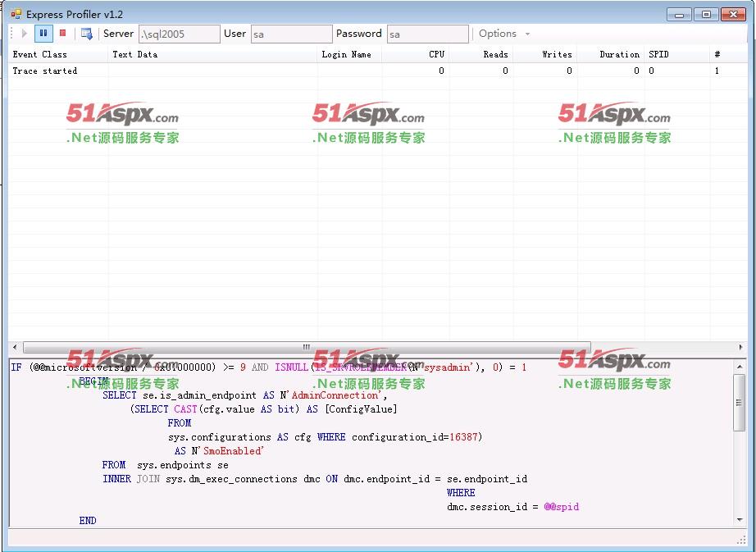This screenshot has width=756, height=552.
Task: Click the SQL pane's scroll-down arrow
Action: point(740,520)
